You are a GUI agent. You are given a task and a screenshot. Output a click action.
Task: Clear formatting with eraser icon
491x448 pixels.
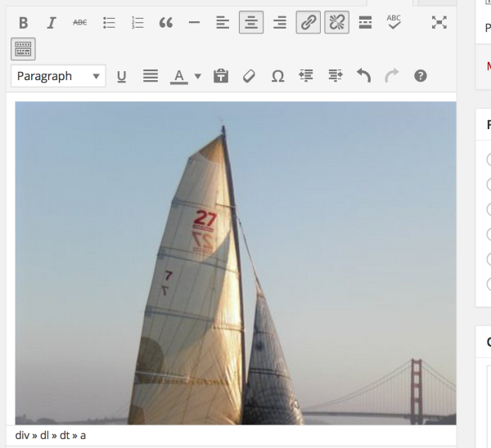[250, 76]
